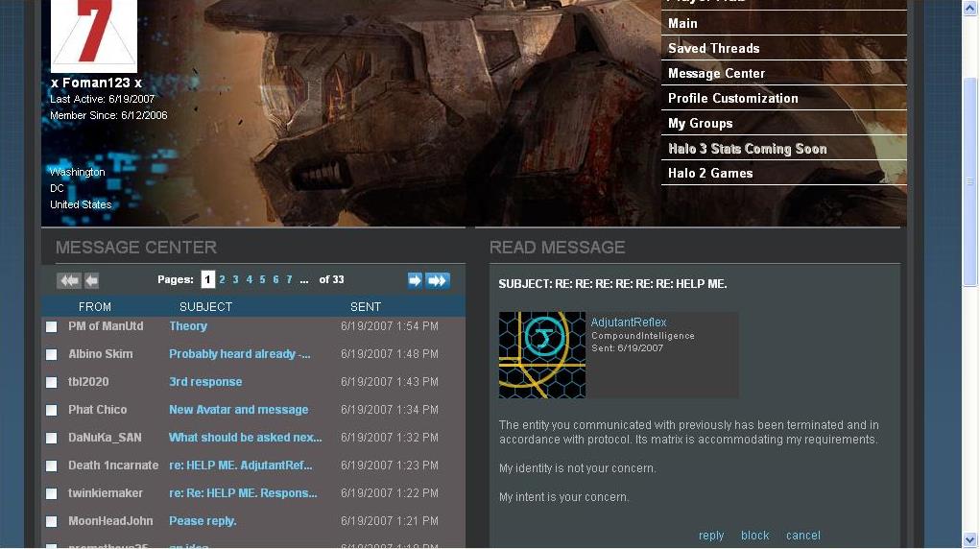Go to first page of messages
The height and width of the screenshot is (549, 980).
68,280
